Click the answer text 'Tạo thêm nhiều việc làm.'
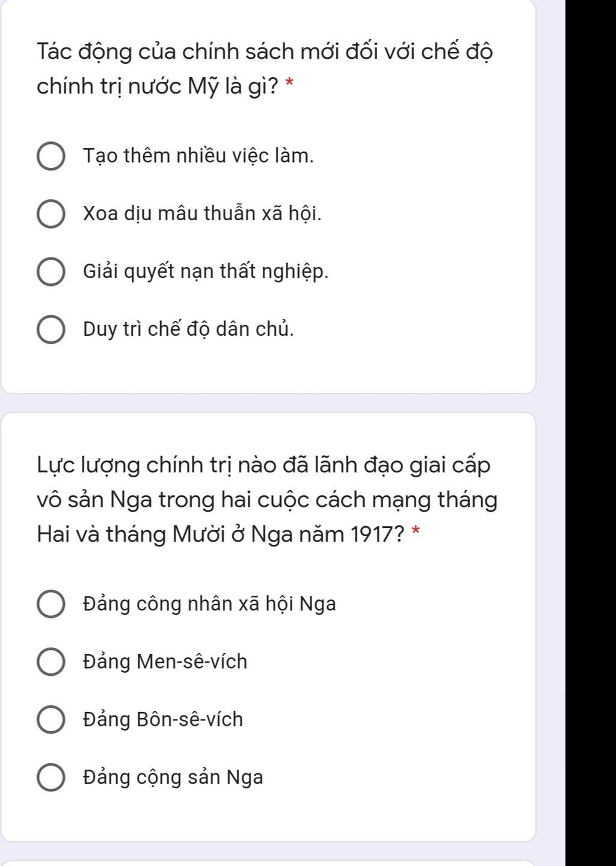 (199, 156)
